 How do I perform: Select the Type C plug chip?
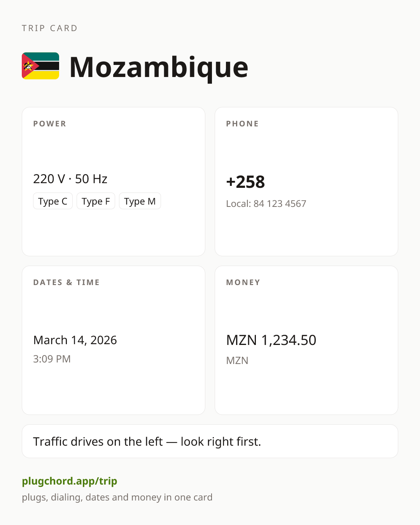point(53,201)
